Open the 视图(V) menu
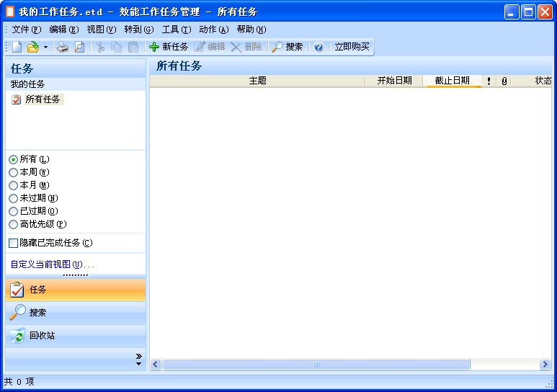557x392 pixels. pos(102,30)
